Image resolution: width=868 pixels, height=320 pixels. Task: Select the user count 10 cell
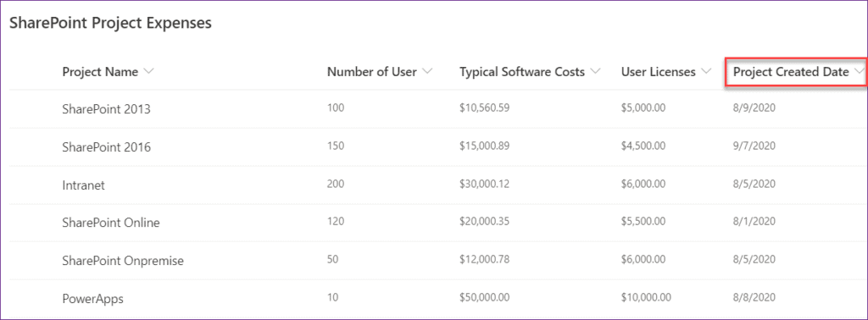pos(332,297)
